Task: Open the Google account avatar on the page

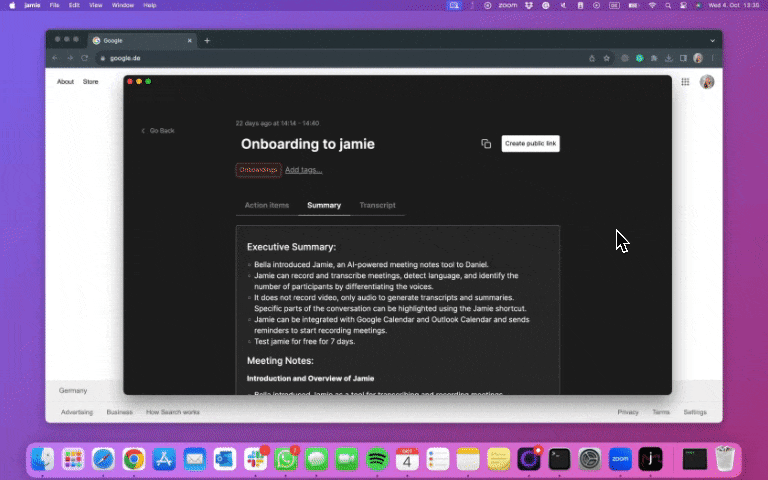Action: [x=707, y=82]
